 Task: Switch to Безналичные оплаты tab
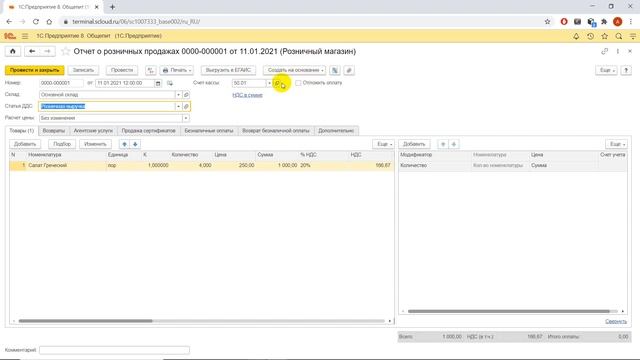tap(209, 131)
